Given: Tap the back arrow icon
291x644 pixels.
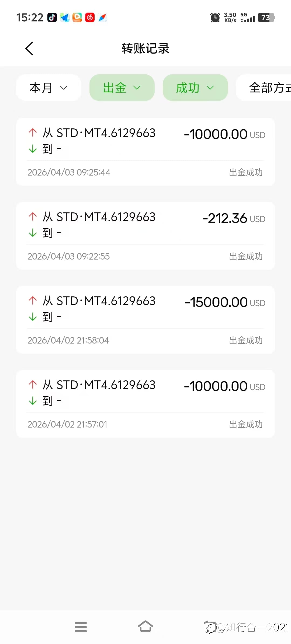Looking at the screenshot, I should (29, 48).
